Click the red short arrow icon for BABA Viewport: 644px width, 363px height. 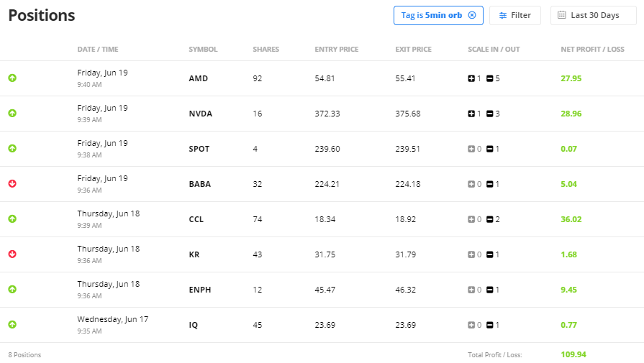12,184
